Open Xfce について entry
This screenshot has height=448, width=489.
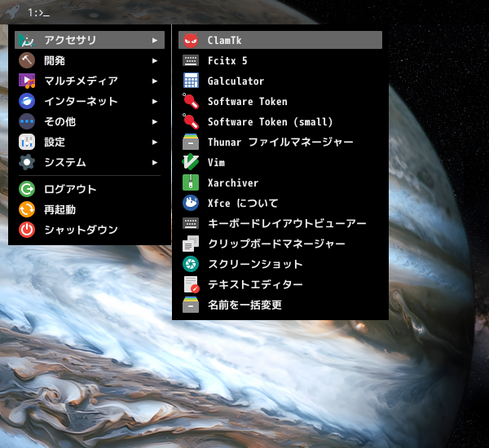[280, 203]
